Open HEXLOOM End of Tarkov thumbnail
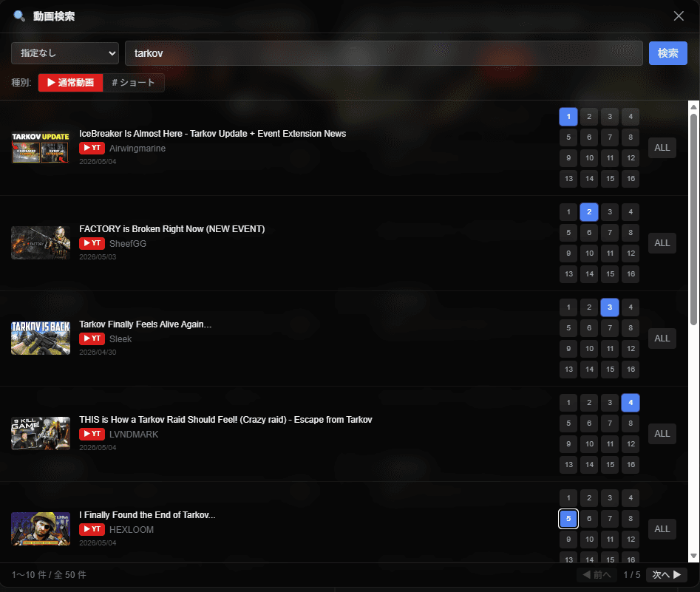700x592 pixels. tap(41, 529)
